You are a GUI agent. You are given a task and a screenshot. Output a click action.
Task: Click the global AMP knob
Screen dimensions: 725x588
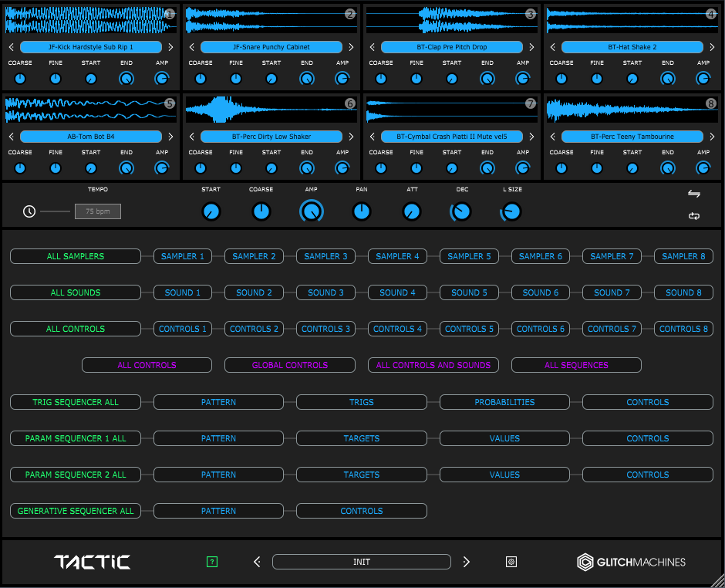(311, 211)
